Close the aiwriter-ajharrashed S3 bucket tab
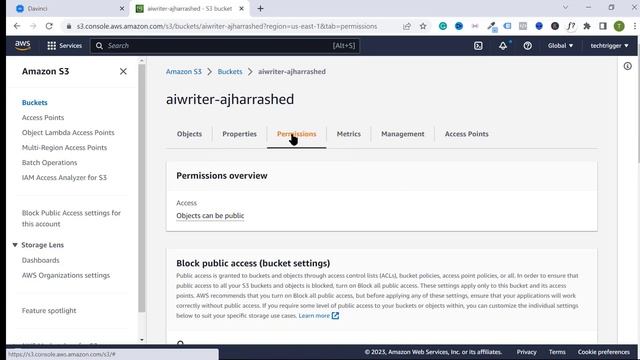640x360 pixels. pos(242,9)
